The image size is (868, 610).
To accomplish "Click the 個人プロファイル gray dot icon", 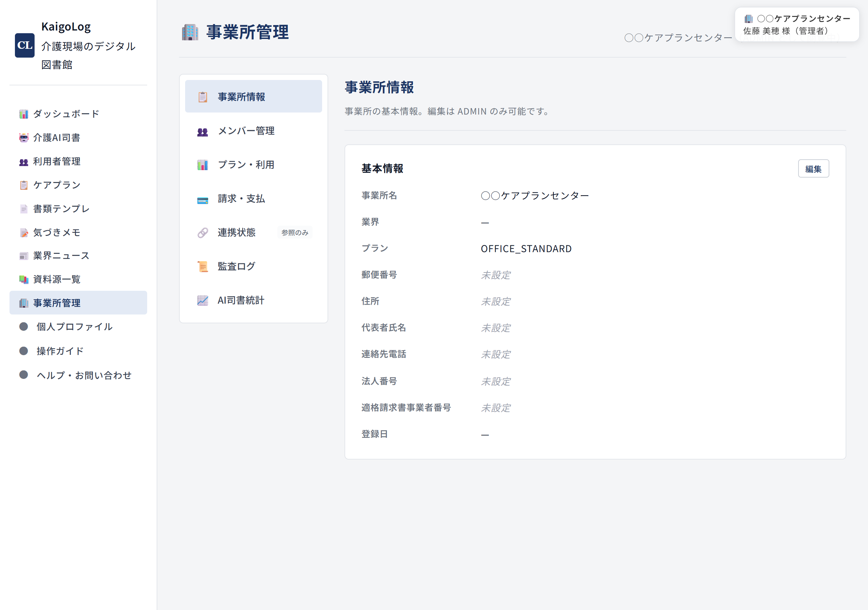I will tap(23, 327).
